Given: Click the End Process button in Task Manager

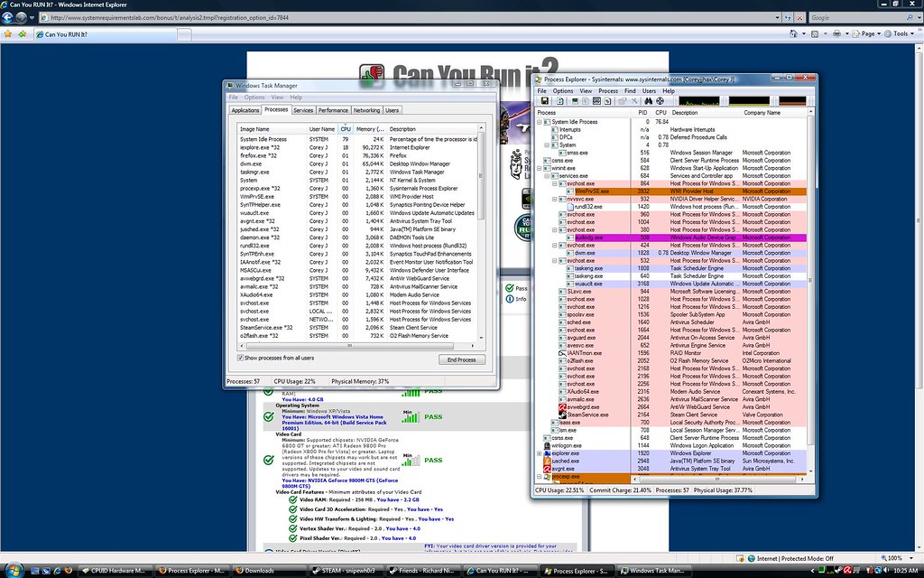Looking at the screenshot, I should tap(461, 359).
